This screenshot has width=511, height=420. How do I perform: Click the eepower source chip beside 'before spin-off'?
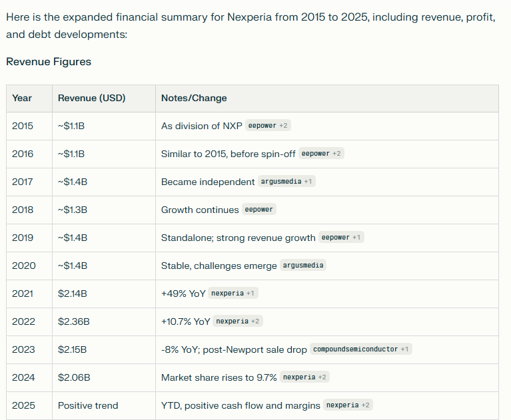point(321,154)
